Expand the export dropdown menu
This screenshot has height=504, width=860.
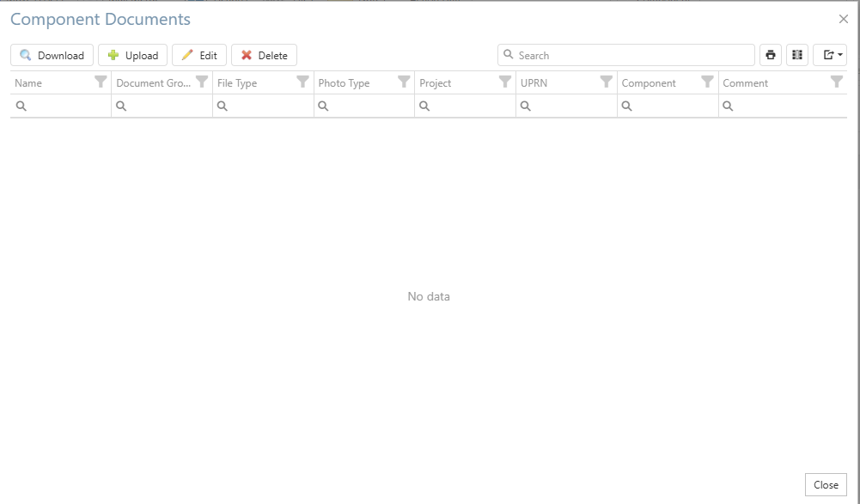click(x=830, y=55)
